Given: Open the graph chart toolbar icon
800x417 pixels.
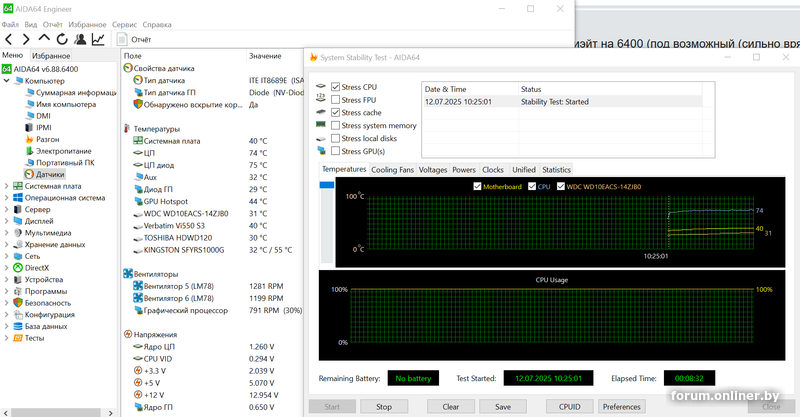Looking at the screenshot, I should (x=98, y=40).
